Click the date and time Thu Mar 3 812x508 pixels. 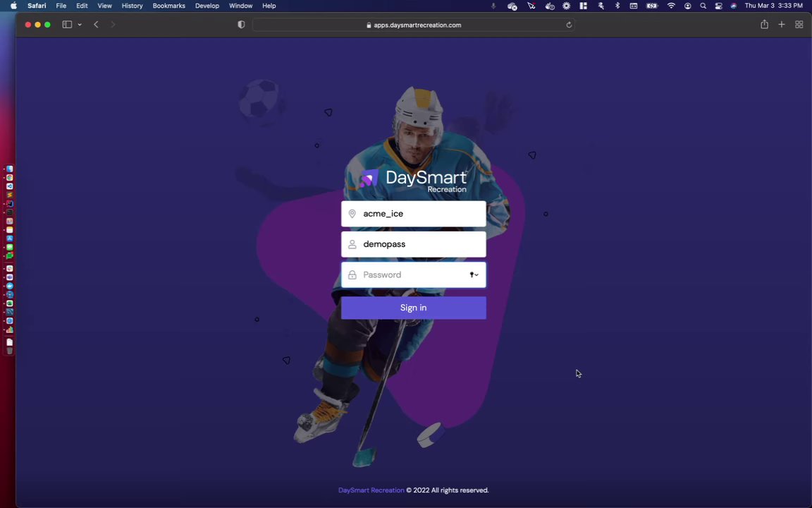pyautogui.click(x=774, y=6)
